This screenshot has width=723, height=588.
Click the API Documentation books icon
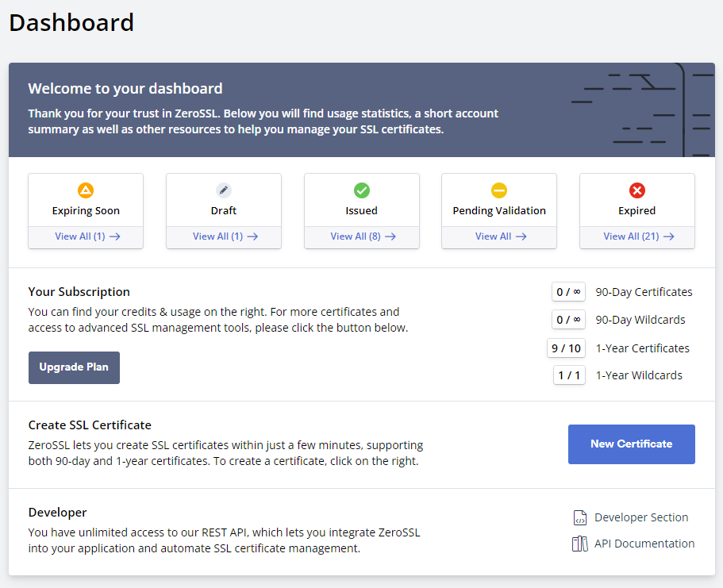pyautogui.click(x=580, y=544)
